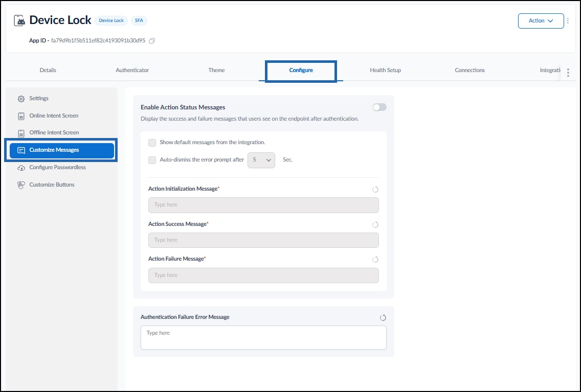The image size is (581, 392).
Task: Switch to the Connections tab
Action: coord(470,70)
